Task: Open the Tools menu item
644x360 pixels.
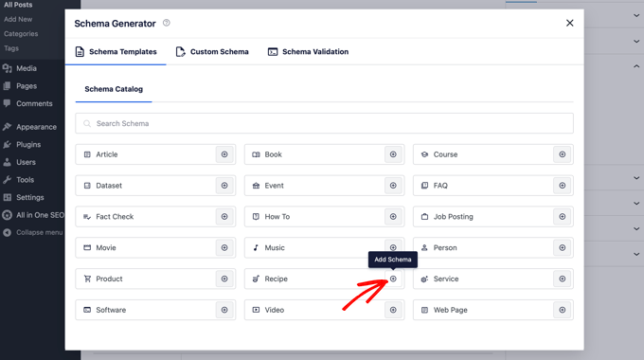Action: click(x=25, y=180)
